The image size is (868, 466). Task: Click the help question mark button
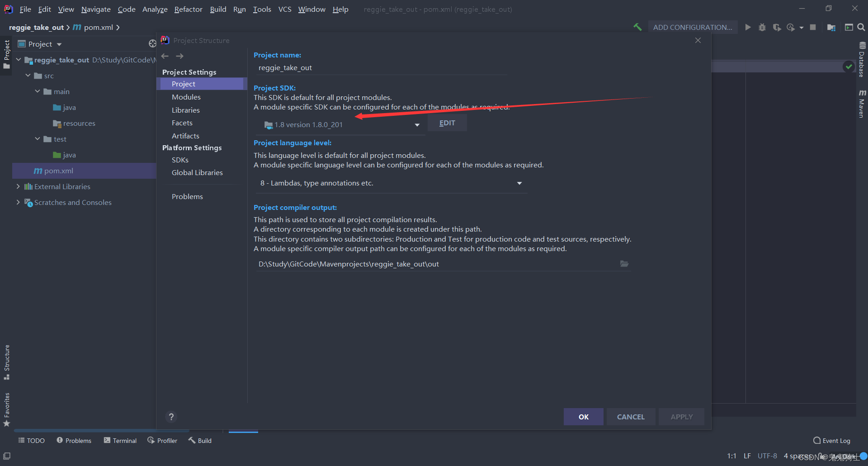[171, 417]
